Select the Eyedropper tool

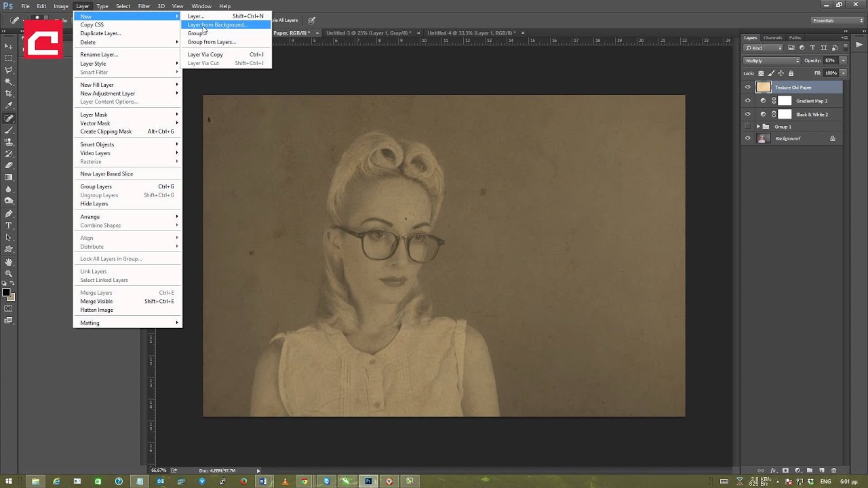[9, 106]
